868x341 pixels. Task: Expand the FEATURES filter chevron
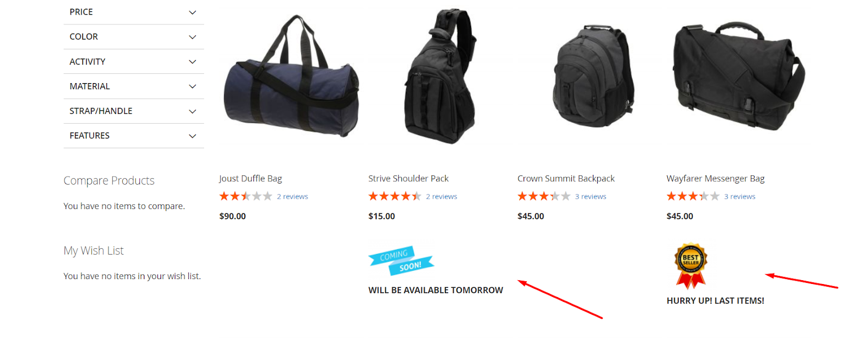192,136
